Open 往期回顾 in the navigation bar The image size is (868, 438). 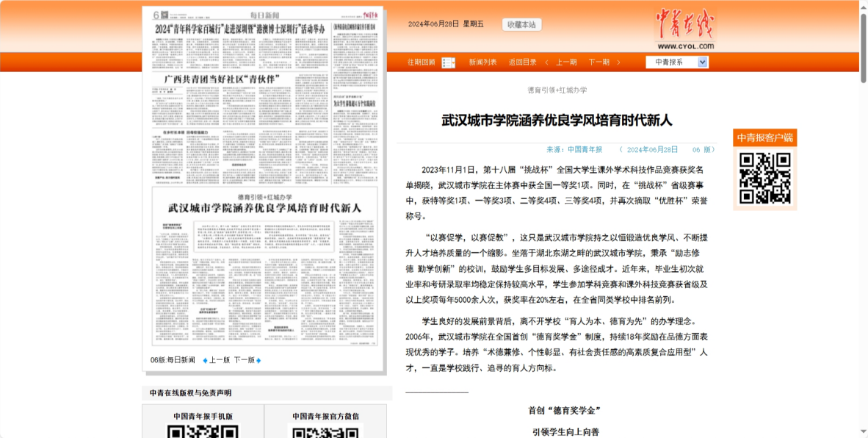422,62
